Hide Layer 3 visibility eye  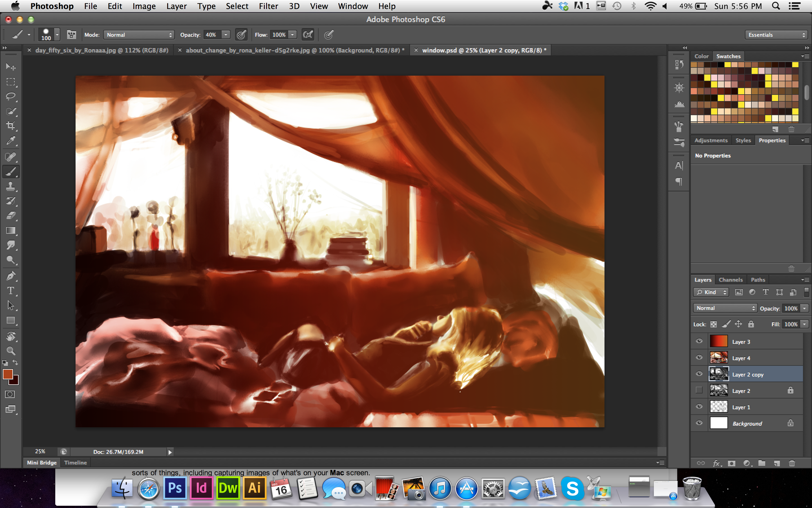tap(699, 341)
